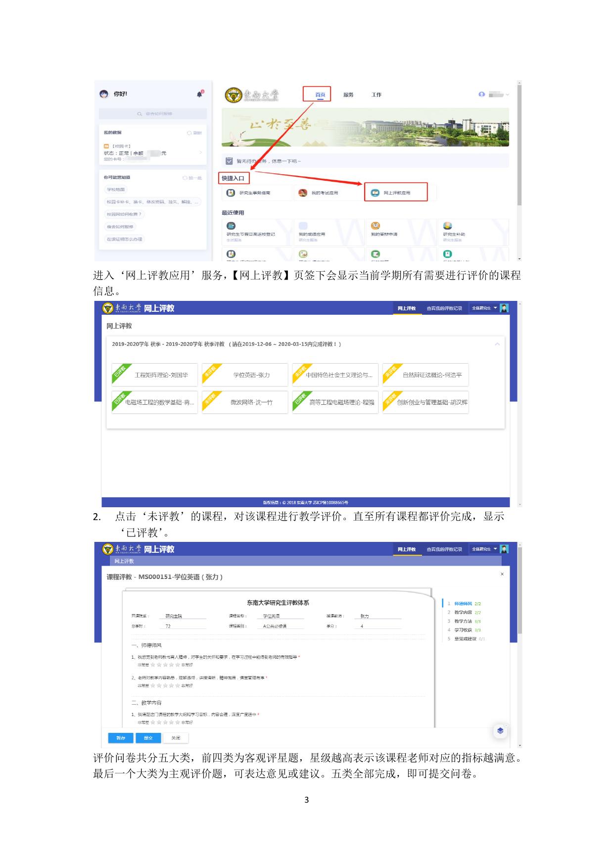Click the notification bell icon
614x868 pixels.
point(199,94)
